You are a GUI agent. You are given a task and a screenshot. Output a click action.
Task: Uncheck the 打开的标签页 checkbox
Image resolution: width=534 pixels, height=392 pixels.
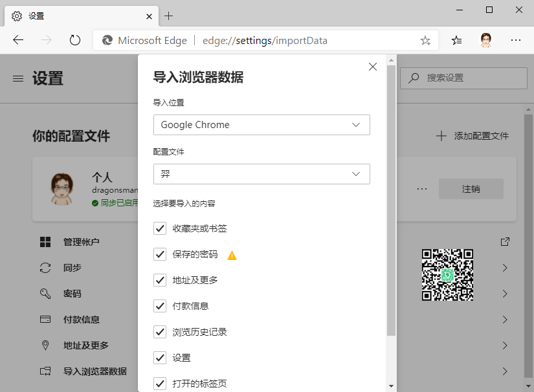[160, 384]
